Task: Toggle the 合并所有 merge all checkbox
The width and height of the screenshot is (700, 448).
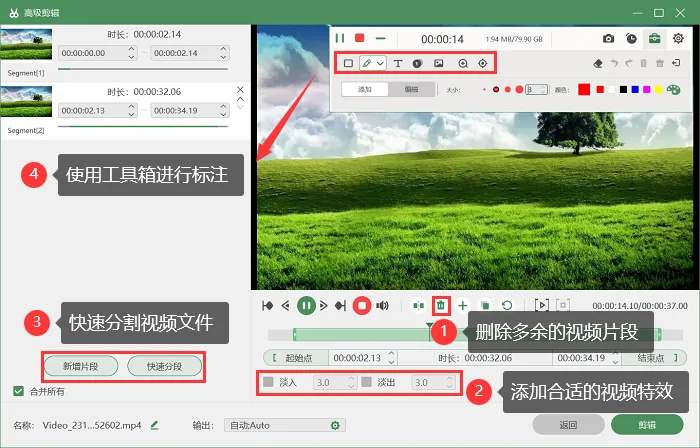Action: (18, 391)
